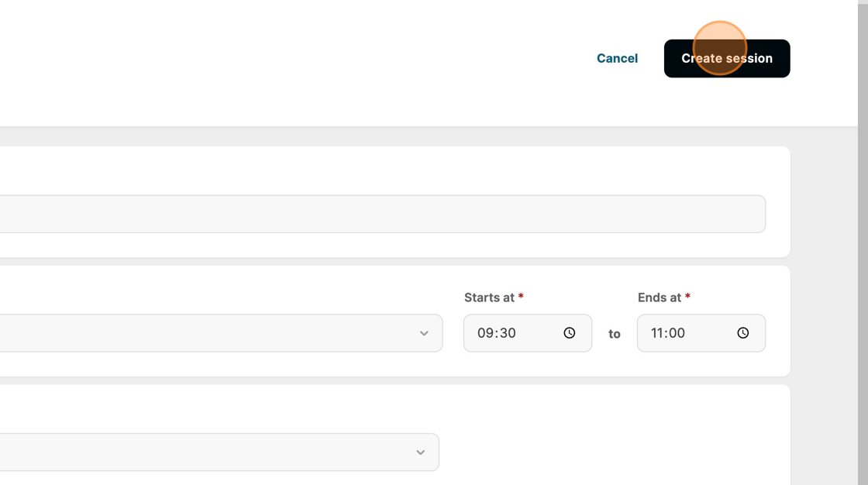Viewport: 868px width, 485px height.
Task: Select the minutes 30 in start time
Action: (507, 333)
